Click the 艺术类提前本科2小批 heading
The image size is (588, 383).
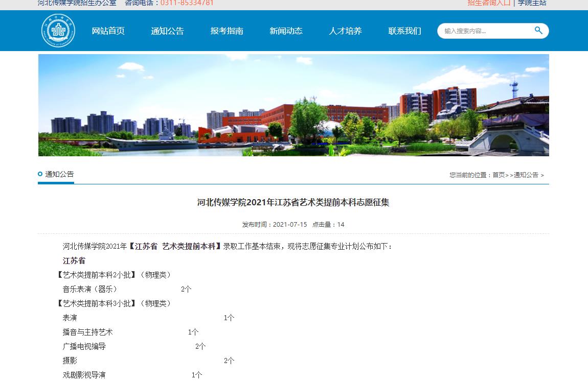point(97,275)
